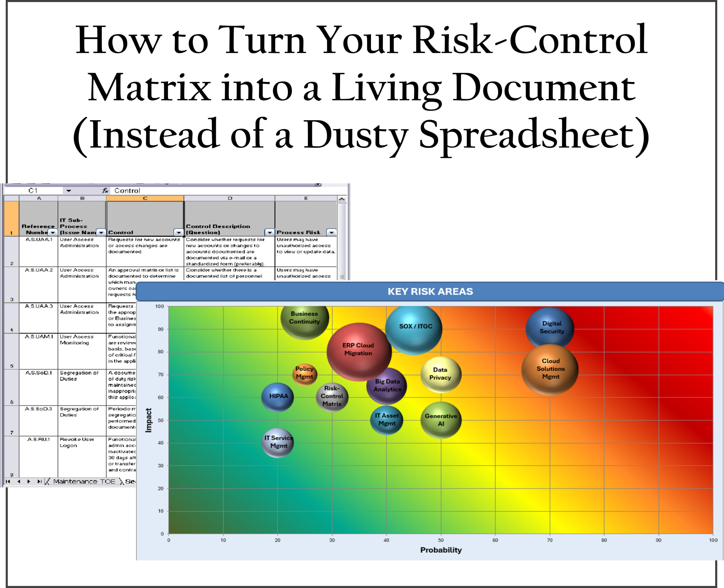Select column D header
724x588 pixels.
(230, 198)
